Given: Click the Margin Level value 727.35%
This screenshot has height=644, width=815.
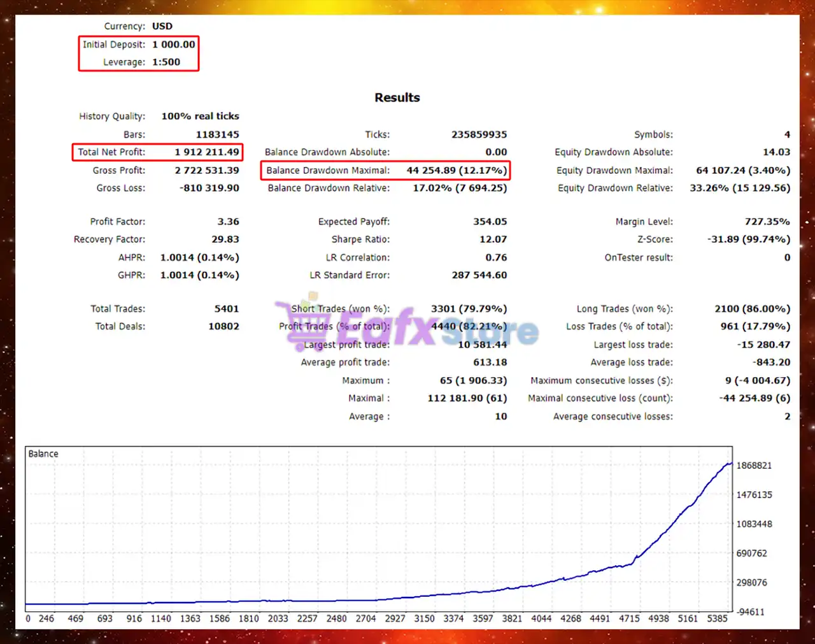Looking at the screenshot, I should click(x=767, y=222).
